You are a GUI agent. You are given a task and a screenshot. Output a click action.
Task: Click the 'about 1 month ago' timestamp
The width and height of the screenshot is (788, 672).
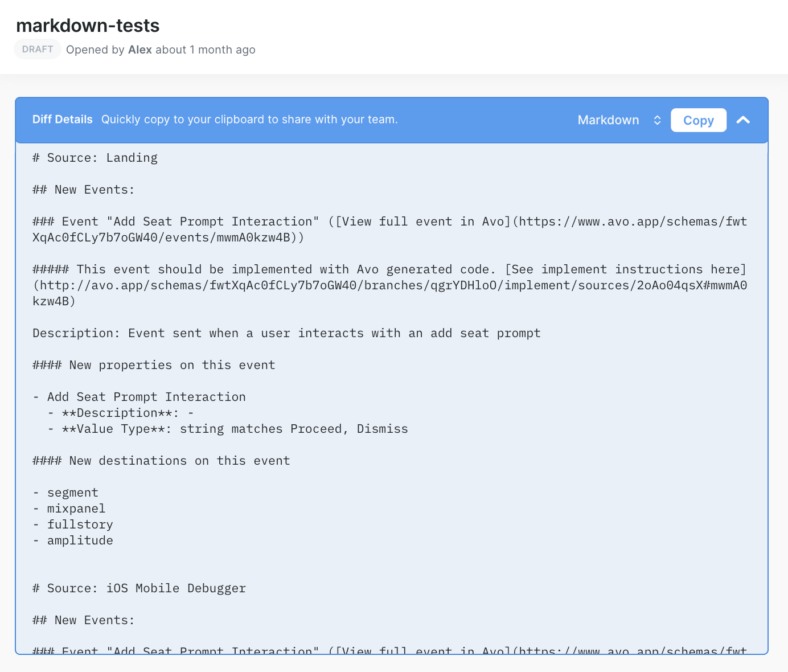(205, 50)
